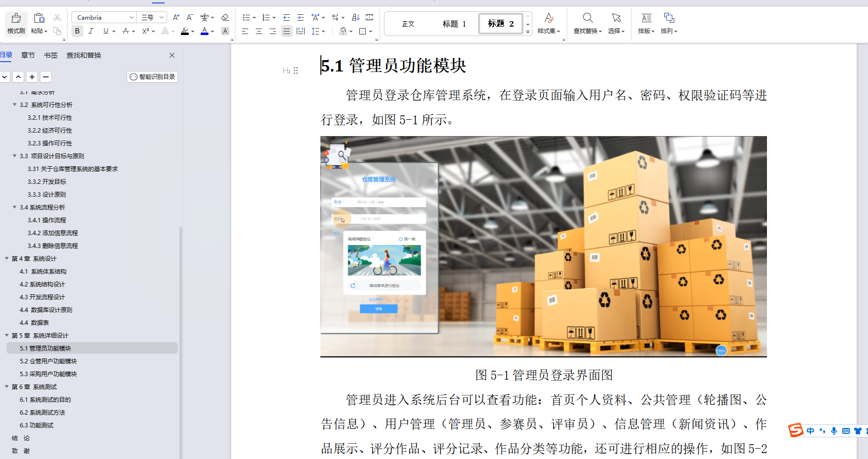The image size is (868, 459).
Task: Toggle italic formatting
Action: pos(91,31)
